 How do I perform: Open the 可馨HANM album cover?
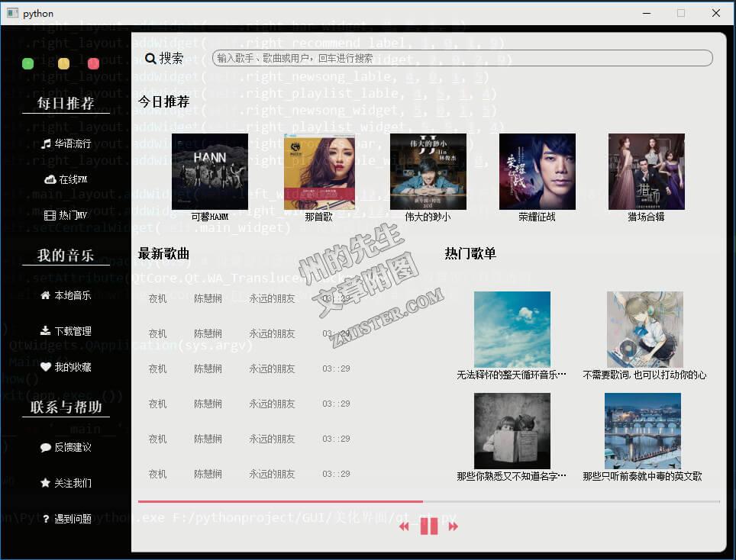pyautogui.click(x=210, y=172)
